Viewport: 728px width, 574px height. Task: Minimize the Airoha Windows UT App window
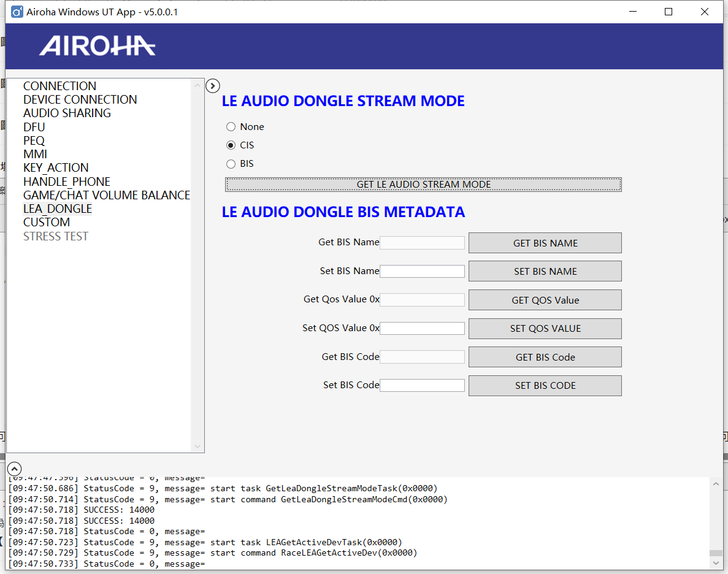[633, 12]
